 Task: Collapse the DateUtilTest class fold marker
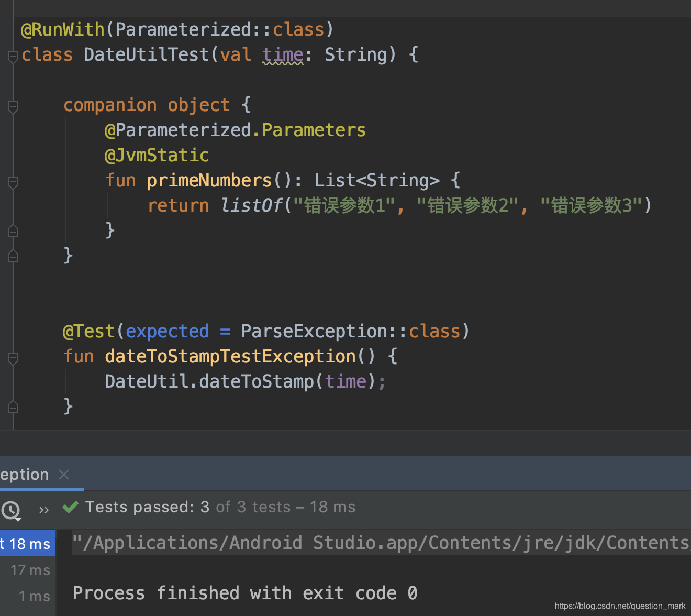pyautogui.click(x=13, y=56)
